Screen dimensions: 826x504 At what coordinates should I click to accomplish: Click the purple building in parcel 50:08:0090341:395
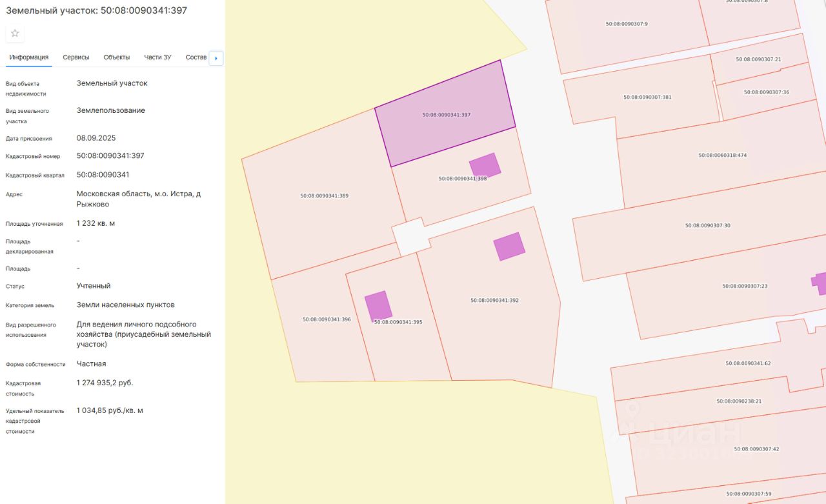(378, 306)
